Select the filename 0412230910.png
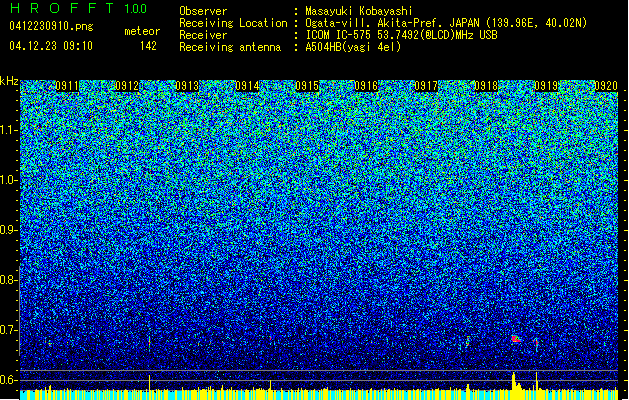Screen dimensions: 629x400 [51, 26]
